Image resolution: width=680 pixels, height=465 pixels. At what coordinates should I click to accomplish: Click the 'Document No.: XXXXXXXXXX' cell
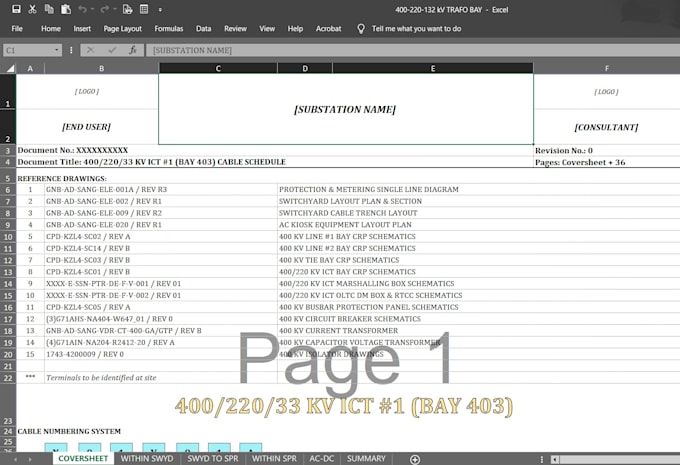pyautogui.click(x=275, y=151)
